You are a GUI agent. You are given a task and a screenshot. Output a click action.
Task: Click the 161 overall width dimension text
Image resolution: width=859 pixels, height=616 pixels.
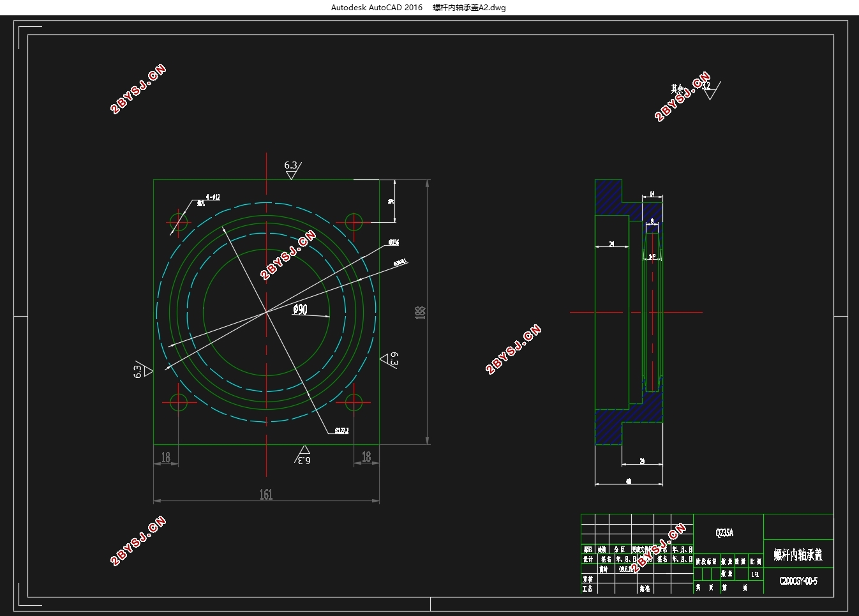coord(266,494)
